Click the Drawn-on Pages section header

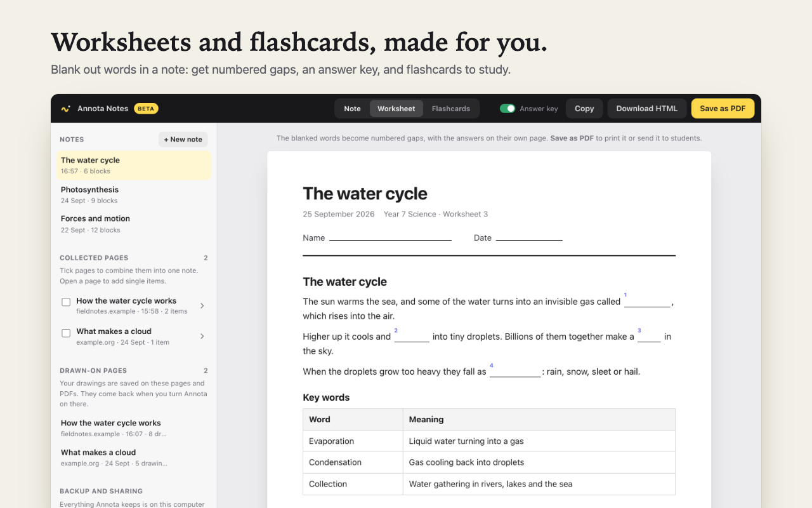(93, 370)
